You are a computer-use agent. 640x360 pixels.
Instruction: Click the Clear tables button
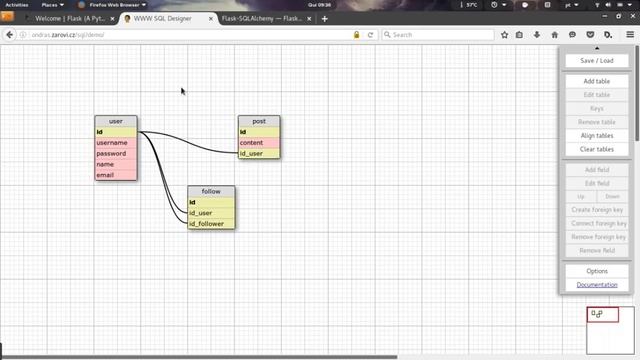coord(597,149)
